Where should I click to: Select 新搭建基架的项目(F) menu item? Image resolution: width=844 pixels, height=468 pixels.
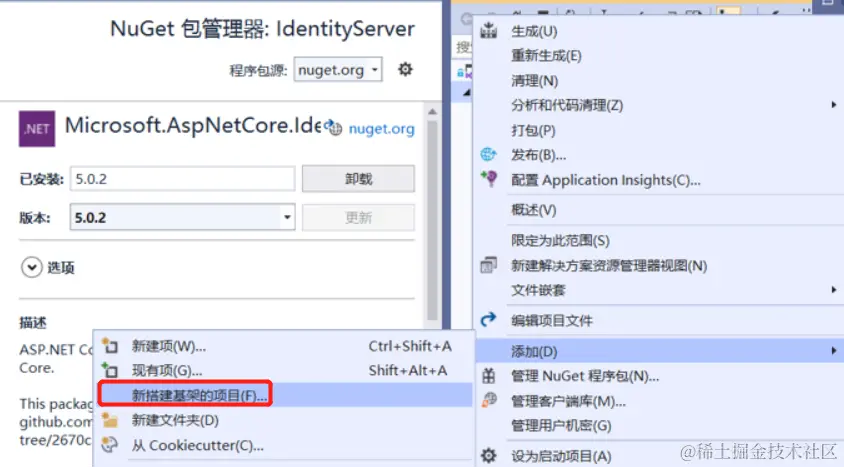point(285,395)
